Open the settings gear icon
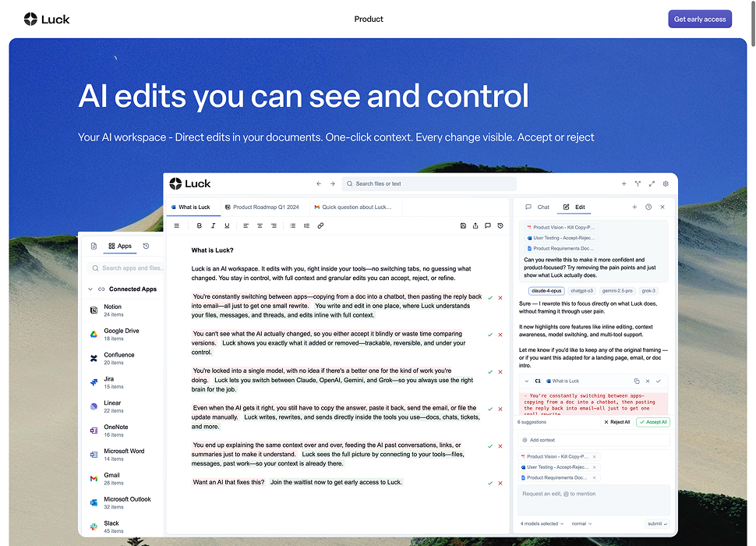The height and width of the screenshot is (546, 756). pos(666,184)
